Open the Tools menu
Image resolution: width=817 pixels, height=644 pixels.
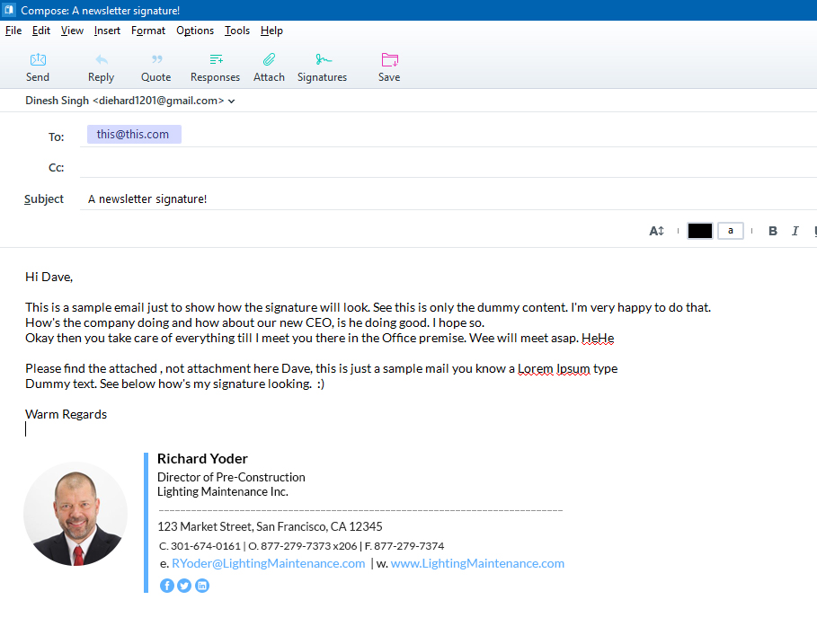pyautogui.click(x=237, y=31)
